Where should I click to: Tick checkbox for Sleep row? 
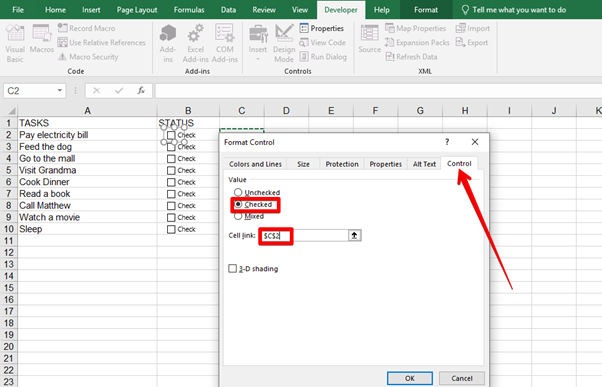tap(171, 229)
